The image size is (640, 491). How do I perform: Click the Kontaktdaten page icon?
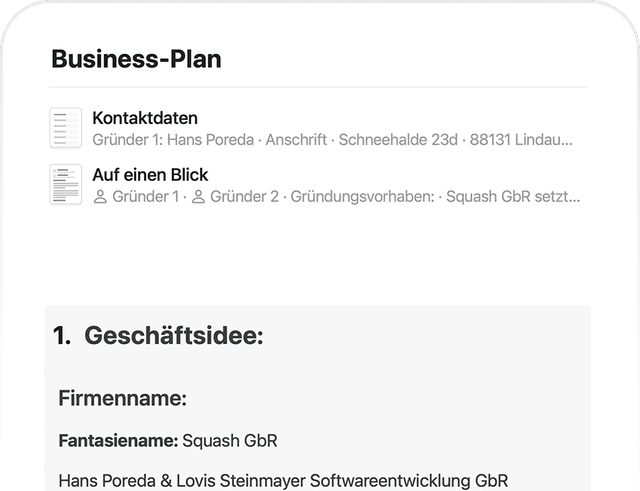[66, 128]
